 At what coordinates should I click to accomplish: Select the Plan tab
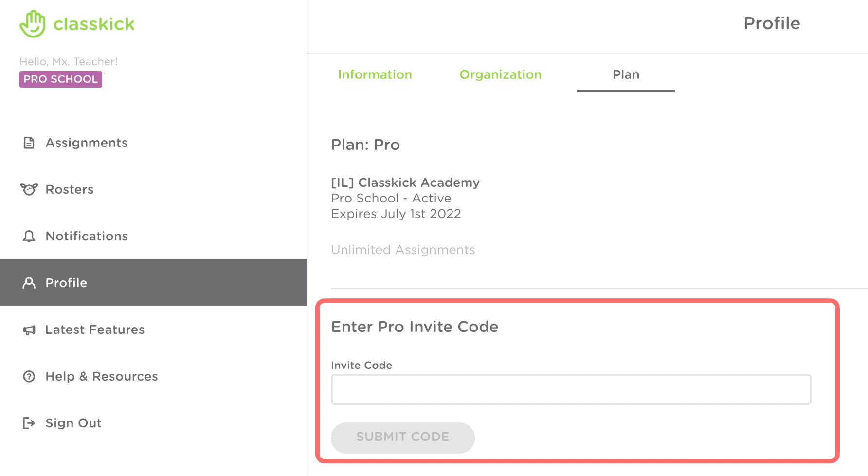tap(626, 74)
